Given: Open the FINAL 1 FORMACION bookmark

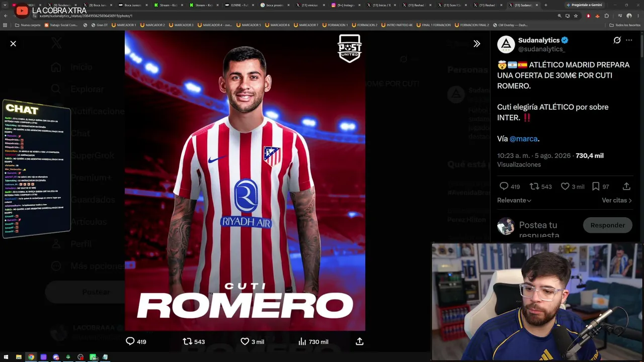Looking at the screenshot, I should click(433, 25).
